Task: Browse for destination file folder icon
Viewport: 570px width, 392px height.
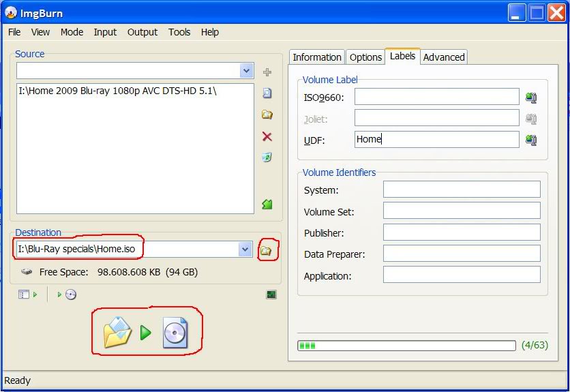Action: [x=266, y=251]
